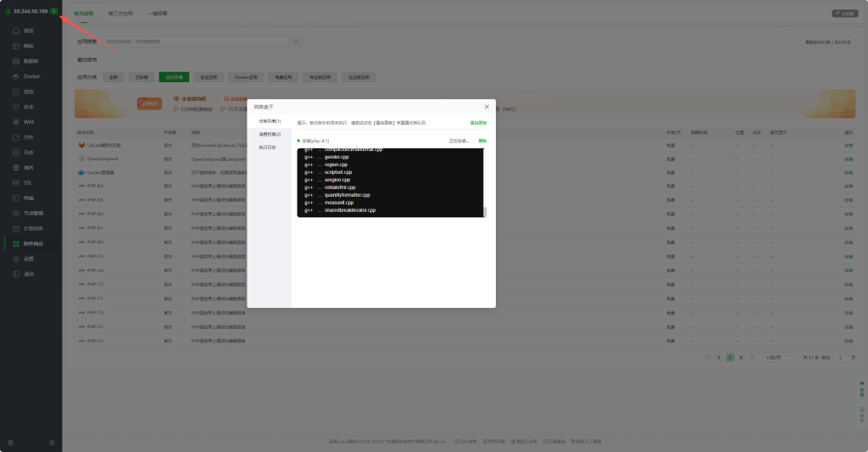
Task: Select 任务列表(1) in message box
Action: 270,121
